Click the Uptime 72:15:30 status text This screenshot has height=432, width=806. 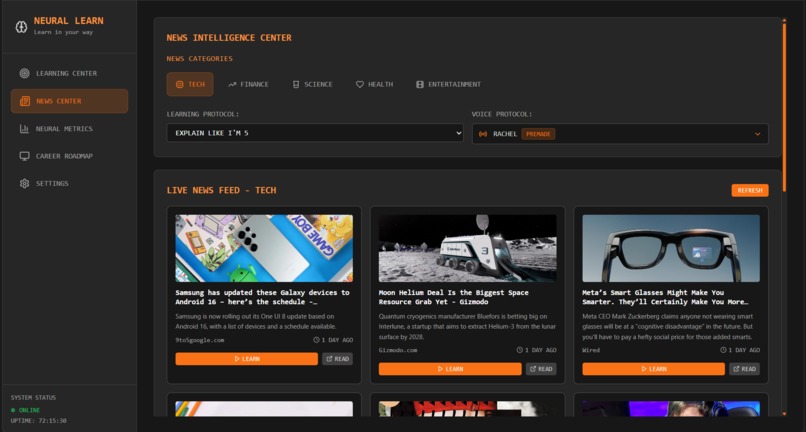39,421
